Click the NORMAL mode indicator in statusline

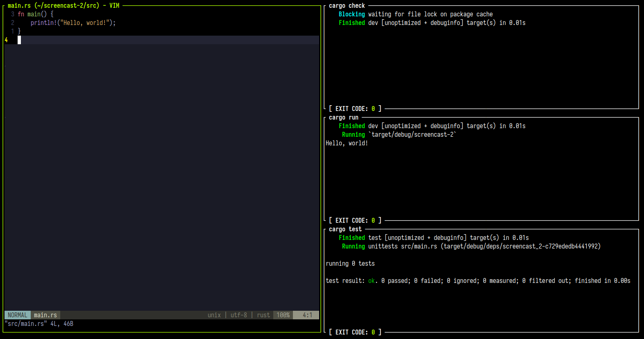[18, 315]
